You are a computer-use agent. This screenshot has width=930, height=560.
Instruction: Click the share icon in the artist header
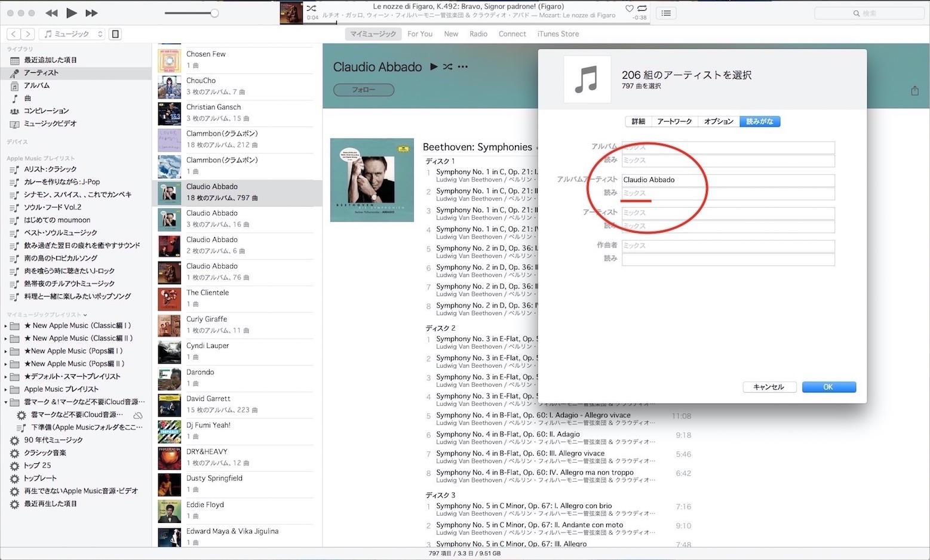[x=914, y=90]
